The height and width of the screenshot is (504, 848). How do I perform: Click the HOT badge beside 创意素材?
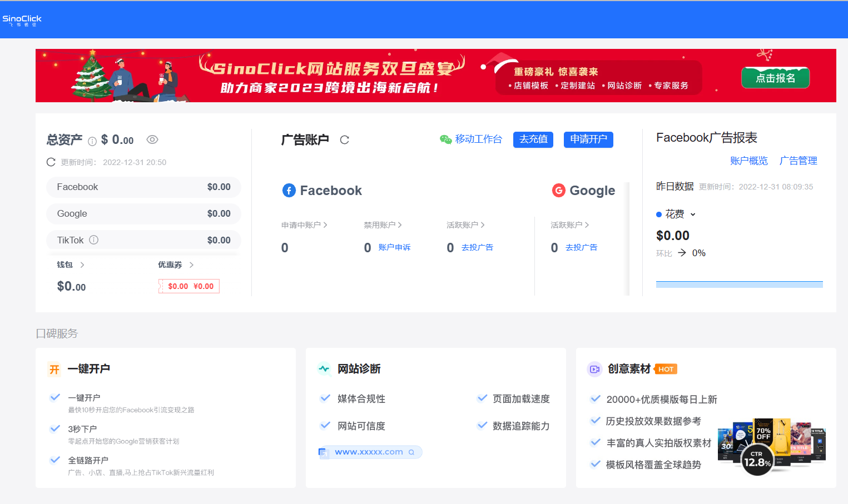point(666,369)
